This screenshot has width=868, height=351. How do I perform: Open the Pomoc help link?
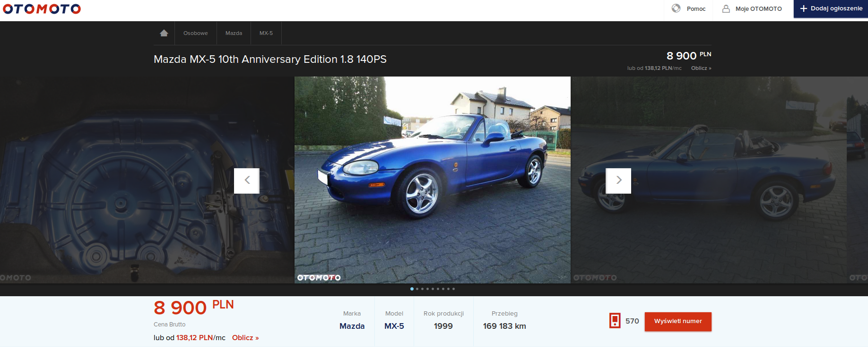pyautogui.click(x=696, y=9)
